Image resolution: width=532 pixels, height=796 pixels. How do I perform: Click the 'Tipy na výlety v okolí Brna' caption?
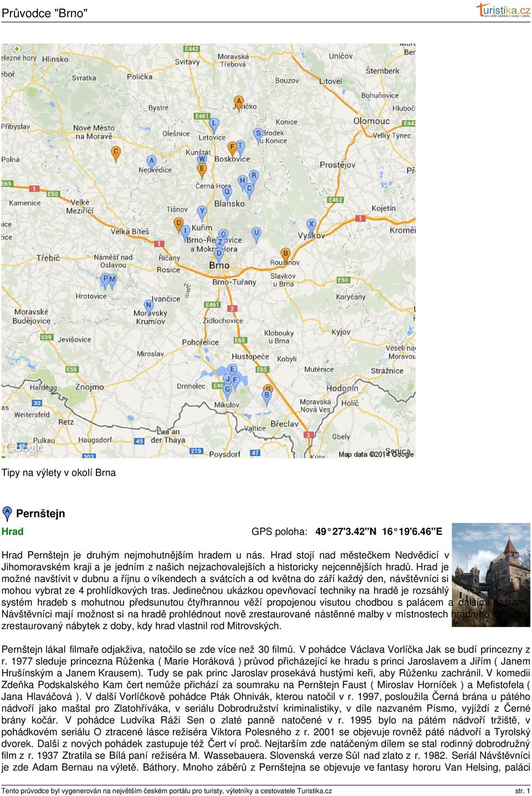[x=59, y=473]
